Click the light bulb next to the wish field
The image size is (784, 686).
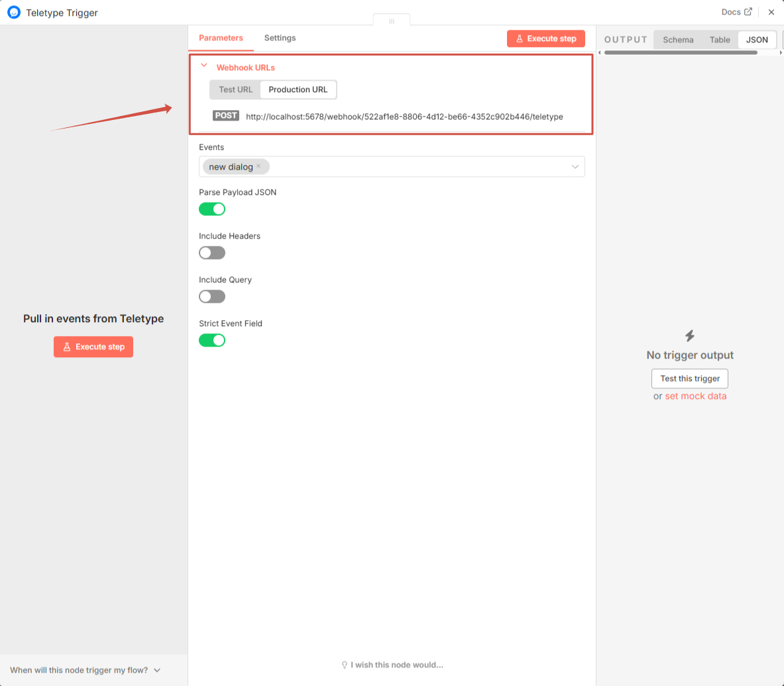pyautogui.click(x=345, y=665)
